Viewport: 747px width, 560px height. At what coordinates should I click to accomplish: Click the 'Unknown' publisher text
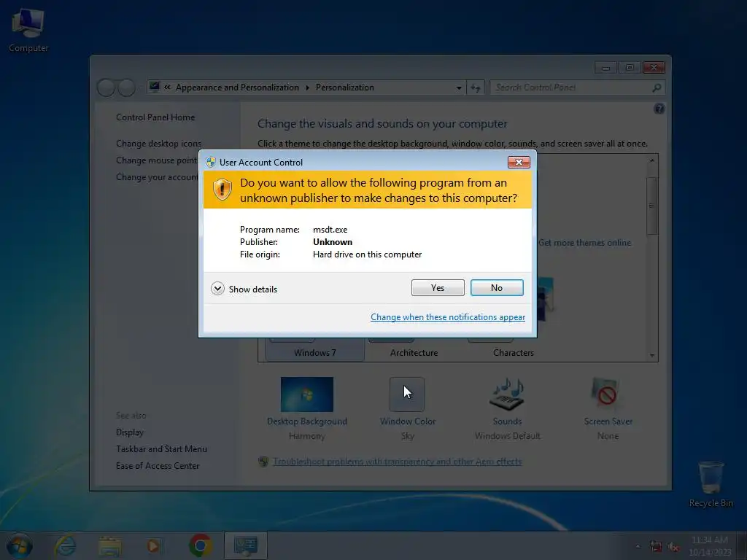tap(333, 242)
